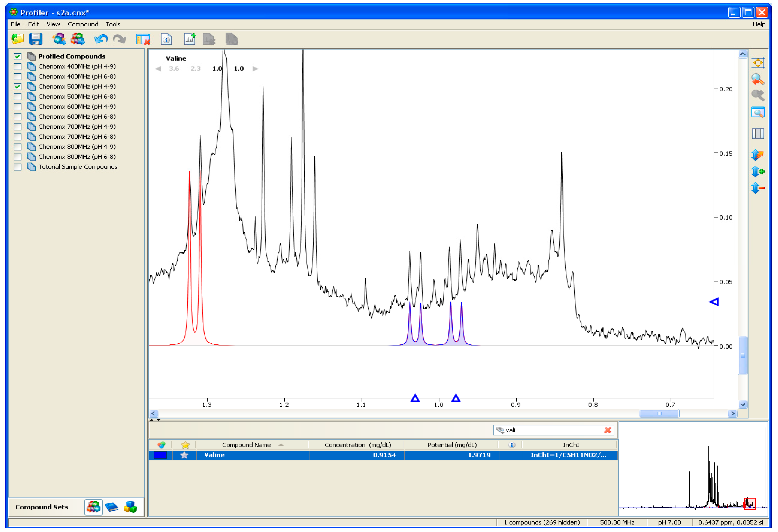The image size is (778, 532).
Task: Go to next Valine cluster with right arrow
Action: tap(255, 69)
